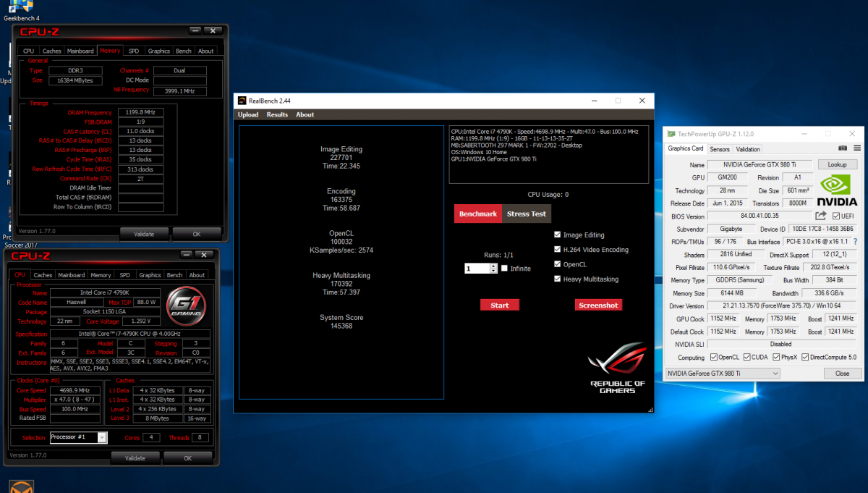Click the RealBench title bar app icon
This screenshot has width=868, height=493.
click(x=242, y=101)
